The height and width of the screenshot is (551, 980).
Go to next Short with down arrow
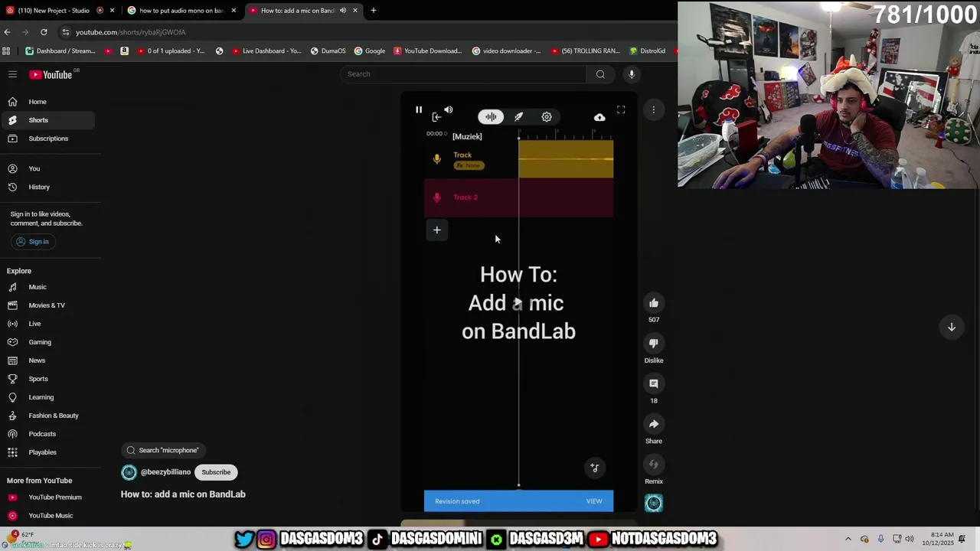(952, 327)
